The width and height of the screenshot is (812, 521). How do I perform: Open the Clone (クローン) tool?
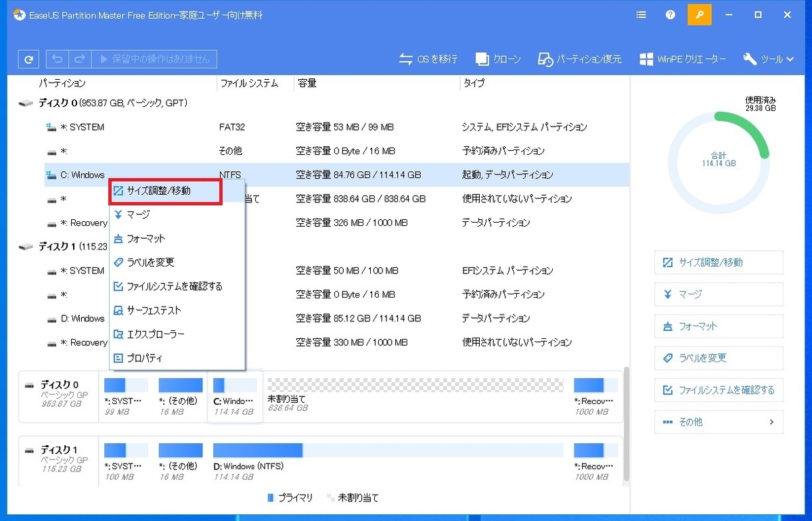coord(498,60)
